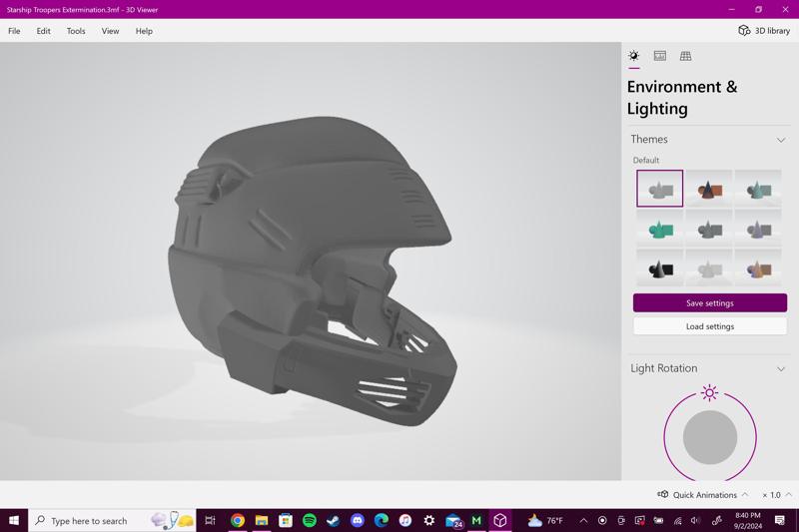Click the 3D Viewer taskbar icon
Viewport: 799px width, 532px height.
point(500,520)
